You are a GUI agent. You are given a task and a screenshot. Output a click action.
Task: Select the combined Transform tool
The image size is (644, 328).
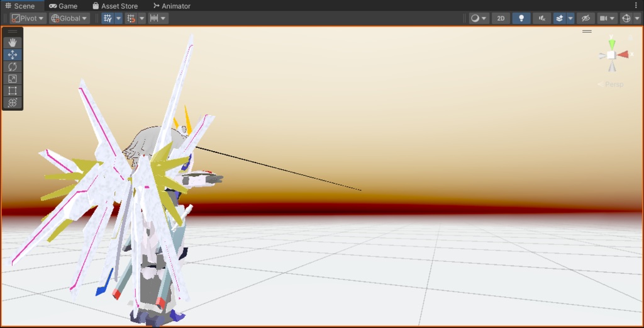pyautogui.click(x=13, y=103)
